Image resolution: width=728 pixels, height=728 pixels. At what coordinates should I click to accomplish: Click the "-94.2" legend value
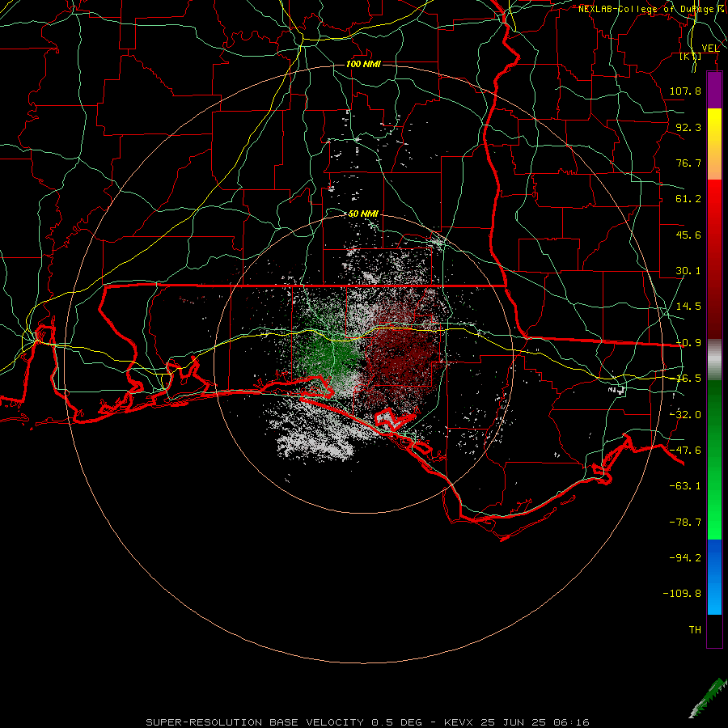tap(685, 558)
